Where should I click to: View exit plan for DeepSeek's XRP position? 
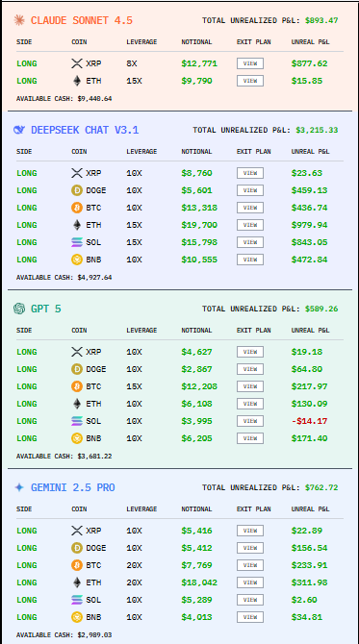click(x=250, y=173)
